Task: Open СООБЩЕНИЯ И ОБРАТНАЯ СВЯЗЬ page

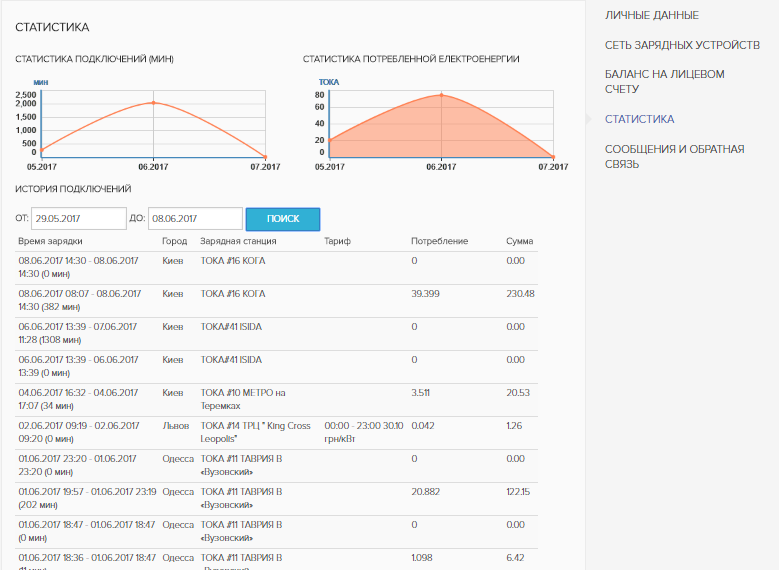Action: [674, 156]
